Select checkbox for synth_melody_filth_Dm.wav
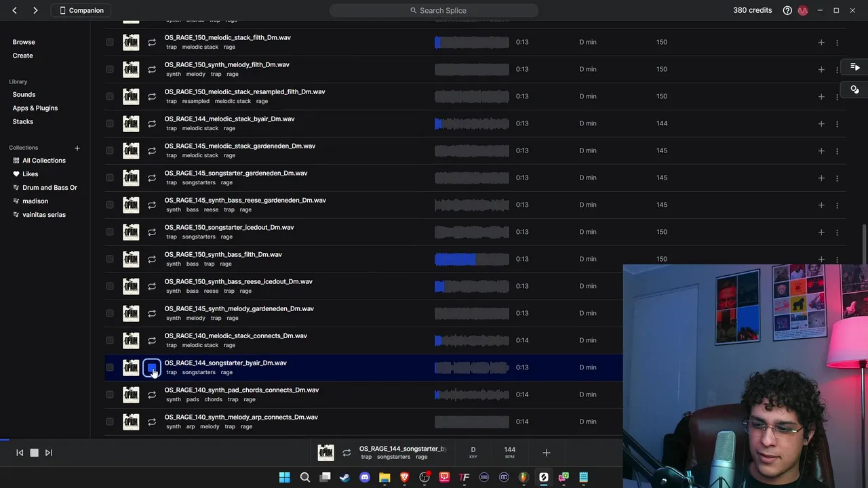The height and width of the screenshot is (488, 868). [110, 69]
